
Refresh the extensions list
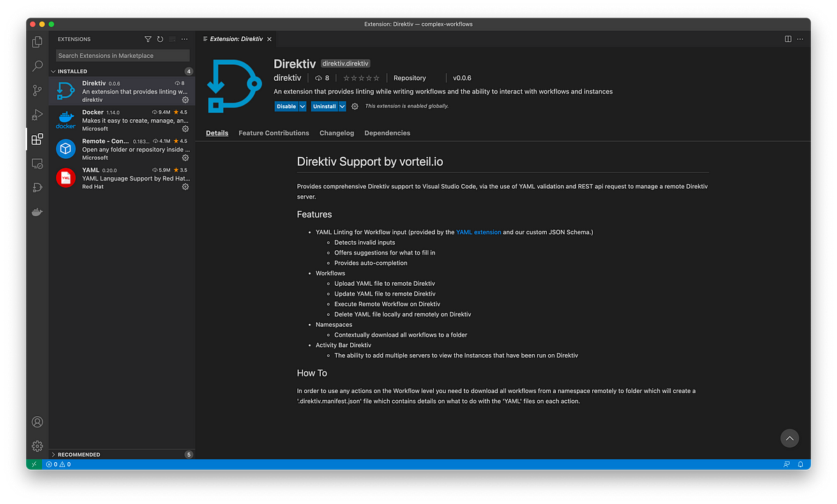(x=160, y=40)
